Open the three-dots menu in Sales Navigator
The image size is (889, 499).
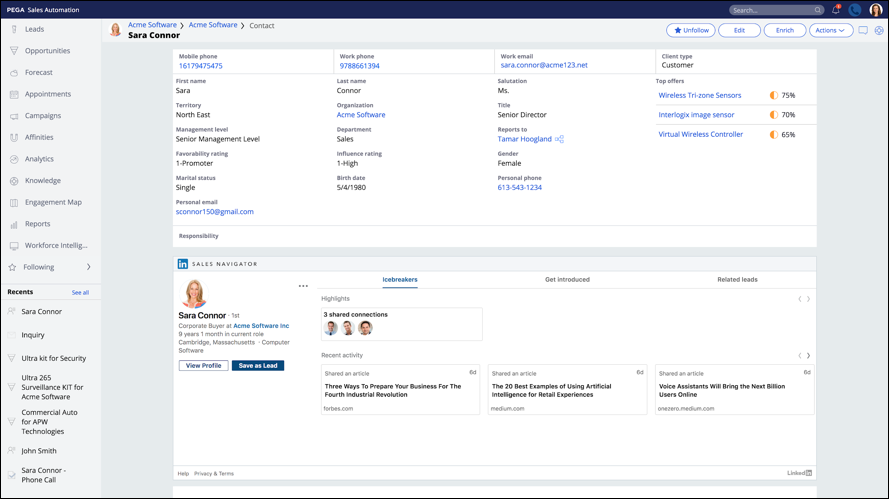tap(303, 286)
